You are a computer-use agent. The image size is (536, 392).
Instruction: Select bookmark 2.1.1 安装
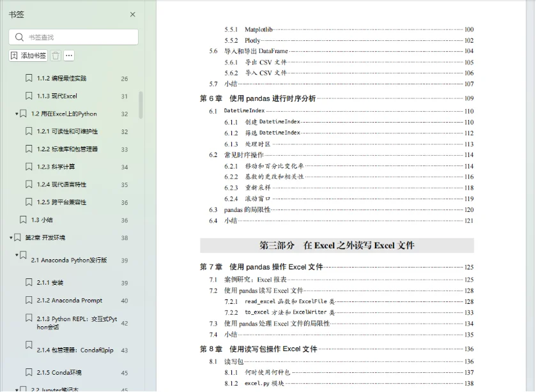(50, 283)
